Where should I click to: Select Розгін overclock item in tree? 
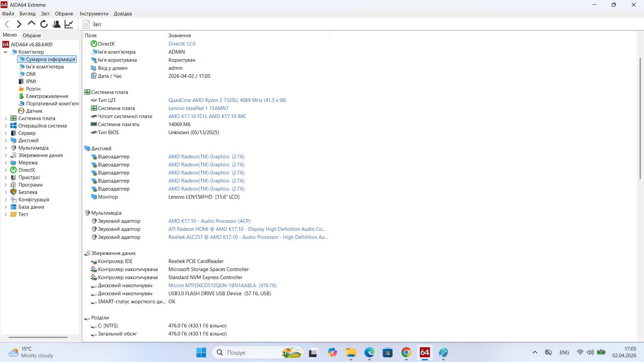[33, 89]
